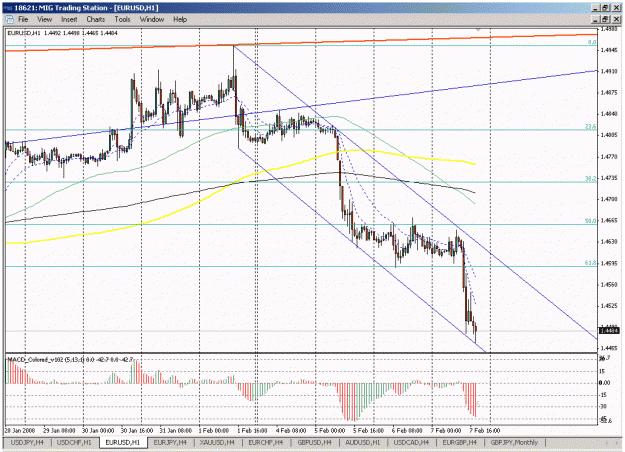Minimize the inner EURUSD chart window

[x=596, y=19]
